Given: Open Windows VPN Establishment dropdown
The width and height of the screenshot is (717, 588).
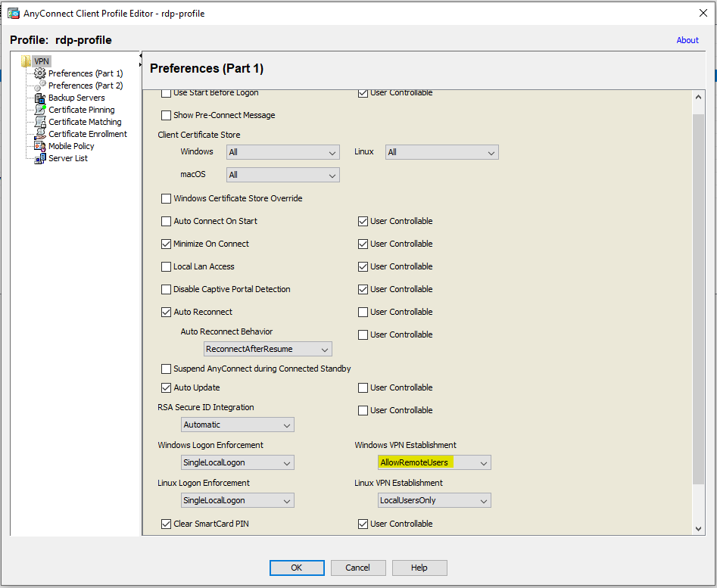Looking at the screenshot, I should tap(435, 462).
